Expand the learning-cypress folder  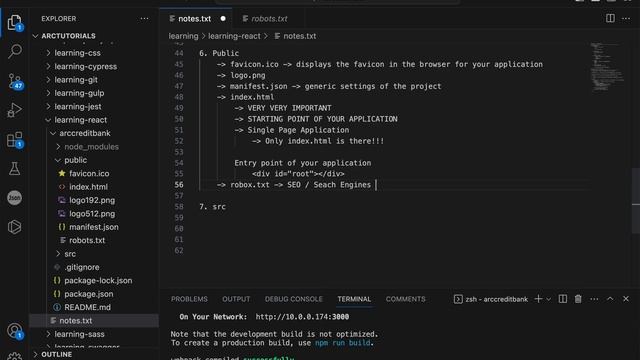[93, 67]
